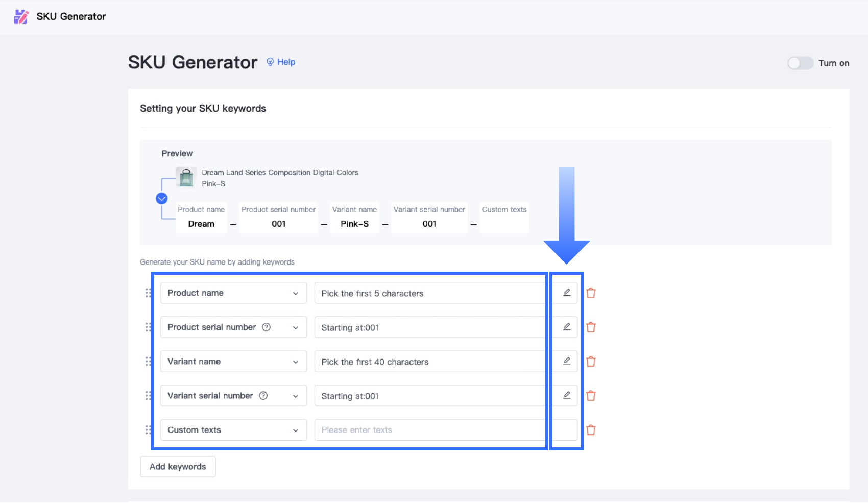Edit the Product serial number settings
Screen dimensions: 868x503
click(566, 327)
